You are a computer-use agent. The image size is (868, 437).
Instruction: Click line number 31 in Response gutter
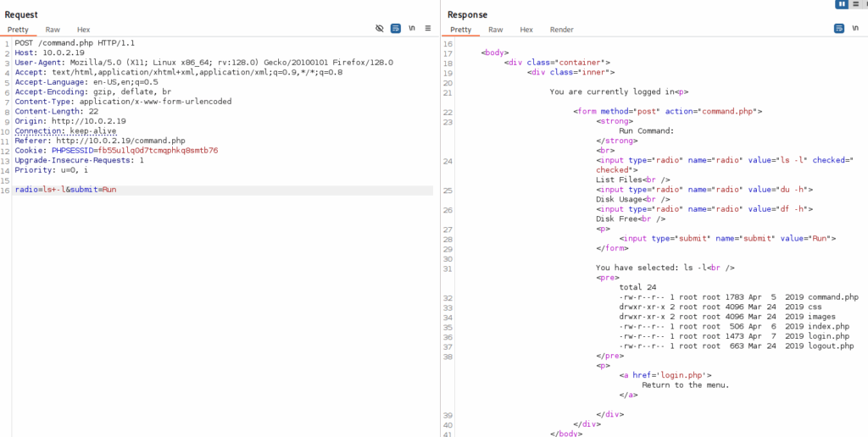tap(448, 268)
